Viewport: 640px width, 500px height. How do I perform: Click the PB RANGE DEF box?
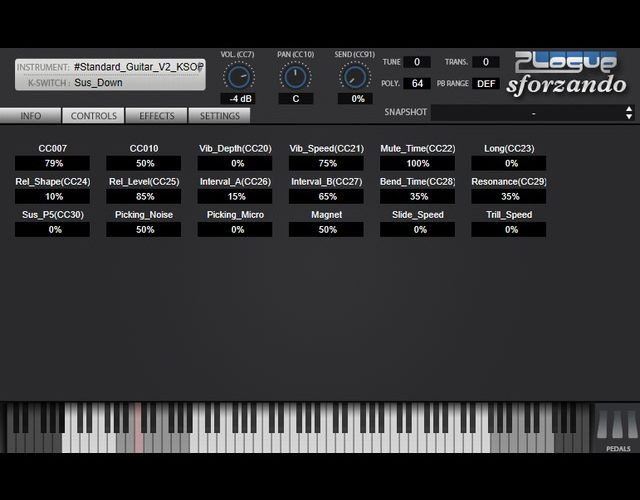point(486,84)
